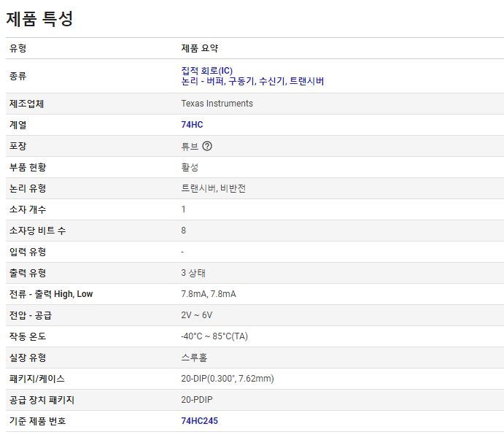Click the help icon next to 튜브
This screenshot has height=440, width=504.
point(207,146)
